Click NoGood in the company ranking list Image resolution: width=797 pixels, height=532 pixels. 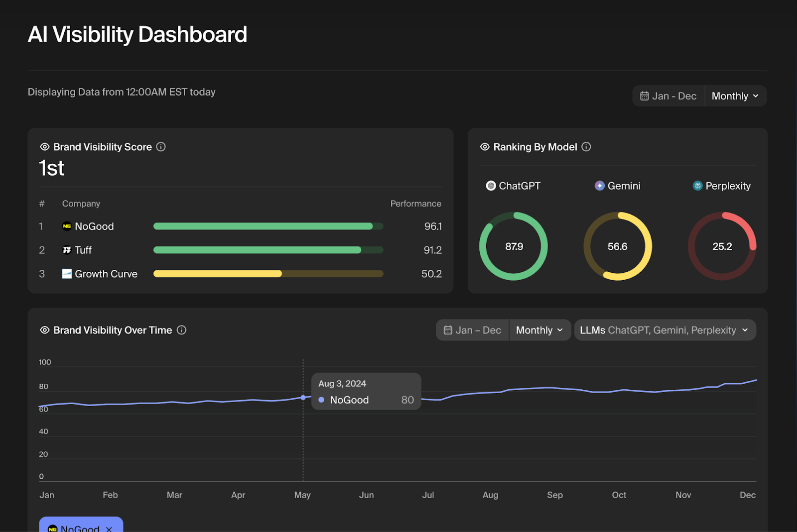pos(94,226)
